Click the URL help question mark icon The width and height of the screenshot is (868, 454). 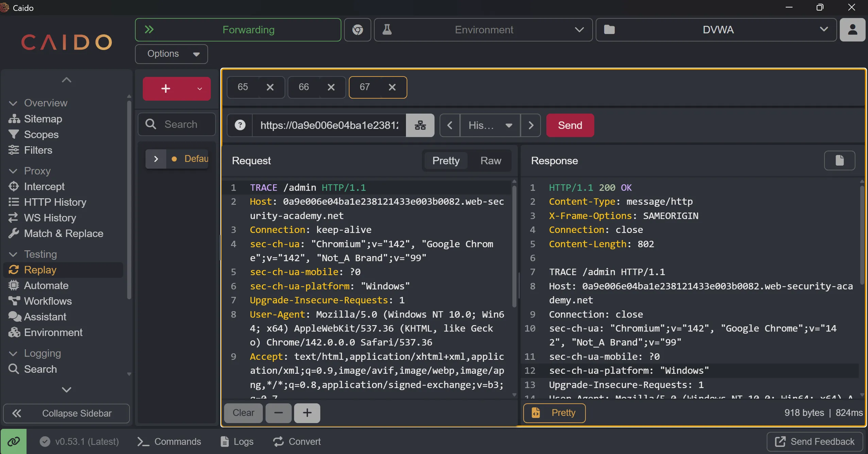(240, 125)
